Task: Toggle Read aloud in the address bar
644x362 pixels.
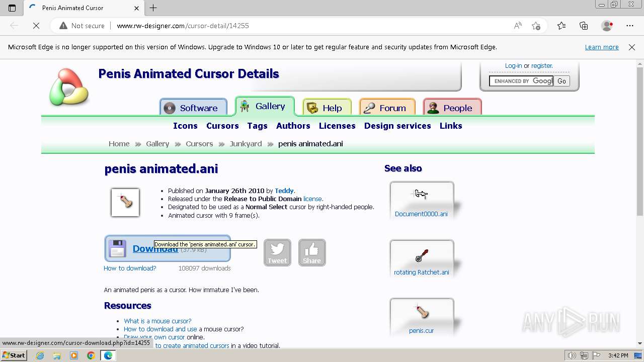Action: (x=518, y=26)
